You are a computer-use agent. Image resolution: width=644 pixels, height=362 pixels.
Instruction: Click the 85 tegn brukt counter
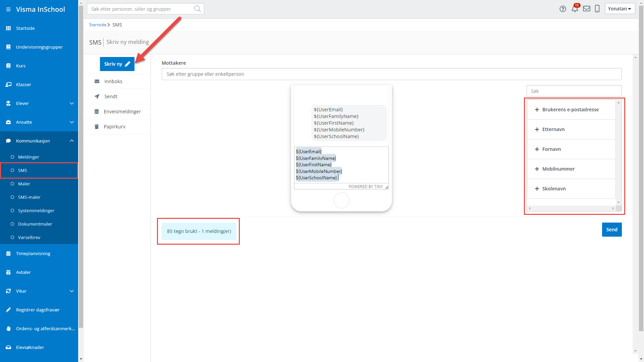pos(199,231)
